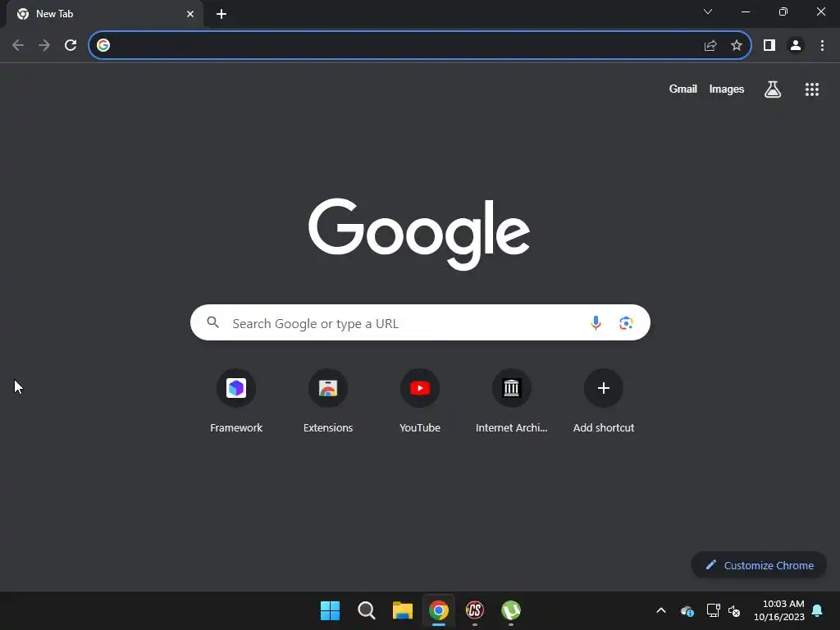
Task: Select the New Tab tab
Action: tap(104, 14)
